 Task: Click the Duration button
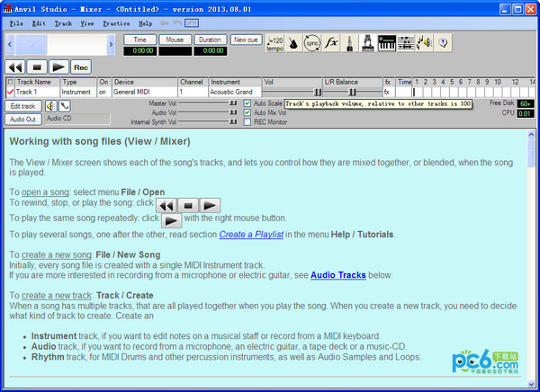pyautogui.click(x=210, y=40)
